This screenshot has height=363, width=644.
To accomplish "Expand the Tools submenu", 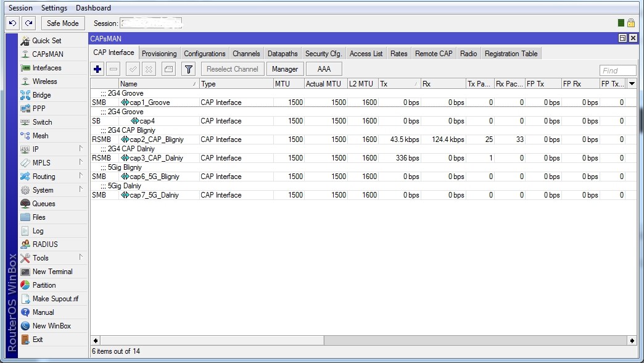I will click(x=81, y=257).
